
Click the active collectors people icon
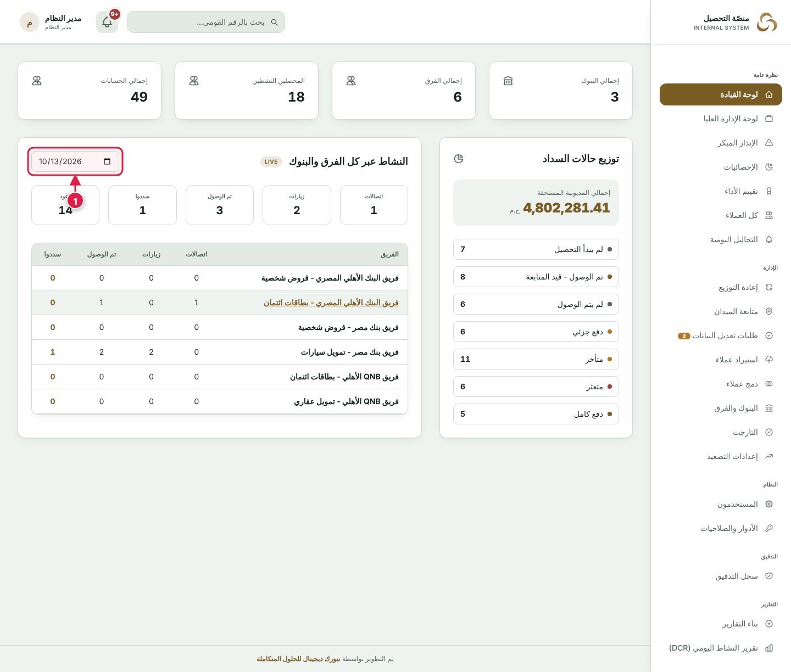194,81
